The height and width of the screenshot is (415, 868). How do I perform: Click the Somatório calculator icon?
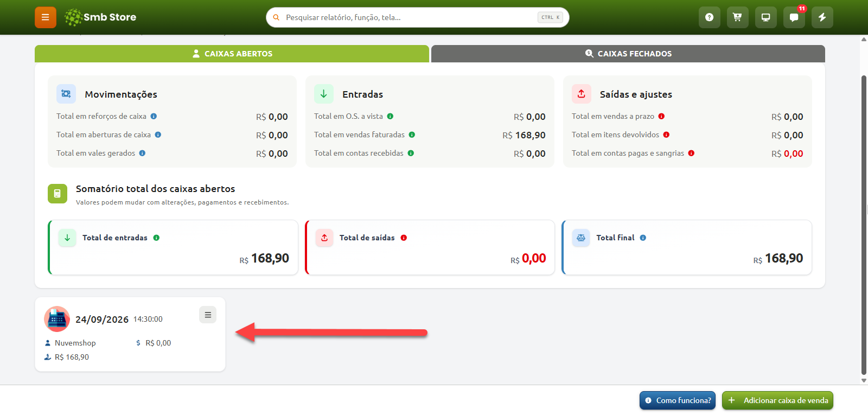(x=58, y=194)
